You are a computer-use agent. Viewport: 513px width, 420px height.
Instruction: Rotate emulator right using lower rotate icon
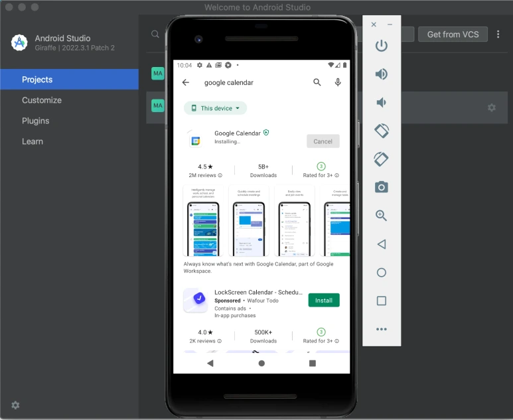pyautogui.click(x=381, y=159)
